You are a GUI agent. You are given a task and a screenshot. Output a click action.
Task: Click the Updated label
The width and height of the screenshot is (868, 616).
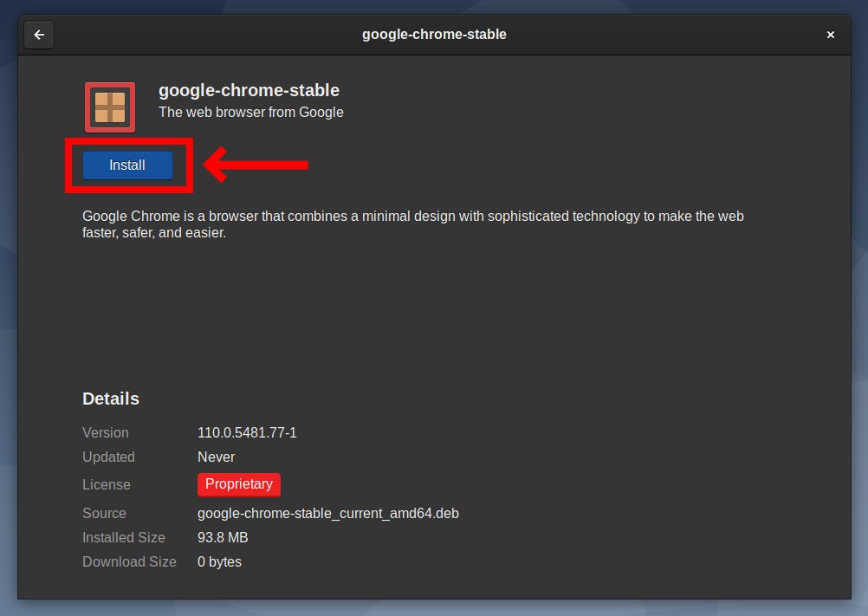click(x=108, y=457)
